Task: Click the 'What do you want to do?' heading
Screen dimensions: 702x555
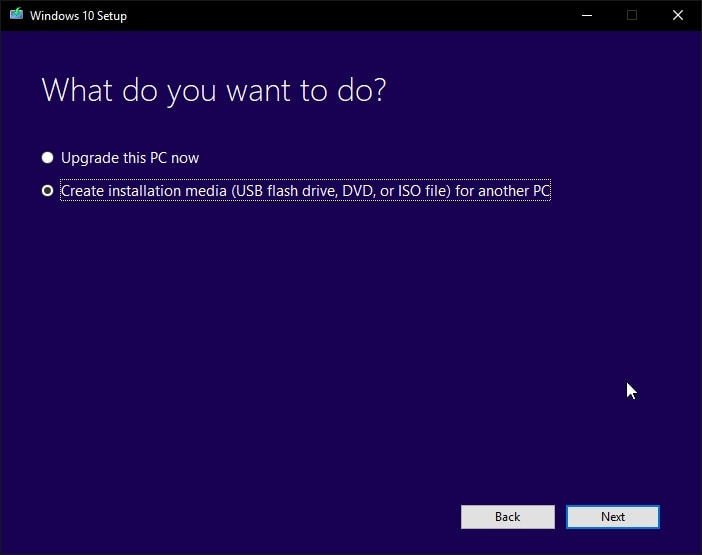Action: click(x=213, y=90)
